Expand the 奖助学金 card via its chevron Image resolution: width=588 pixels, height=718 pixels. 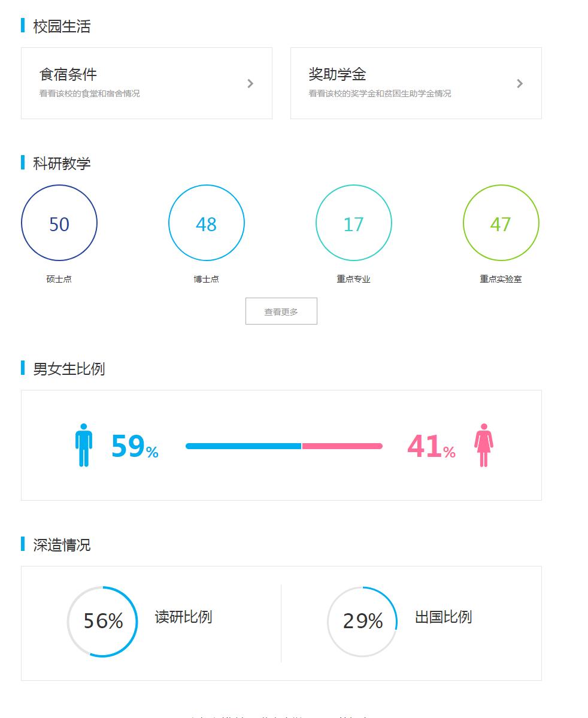point(520,83)
